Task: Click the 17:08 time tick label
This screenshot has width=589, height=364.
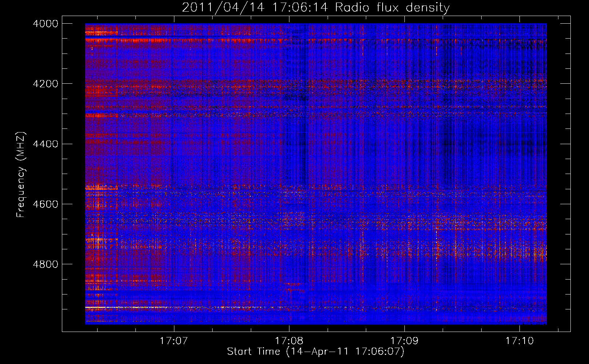Action: point(289,341)
